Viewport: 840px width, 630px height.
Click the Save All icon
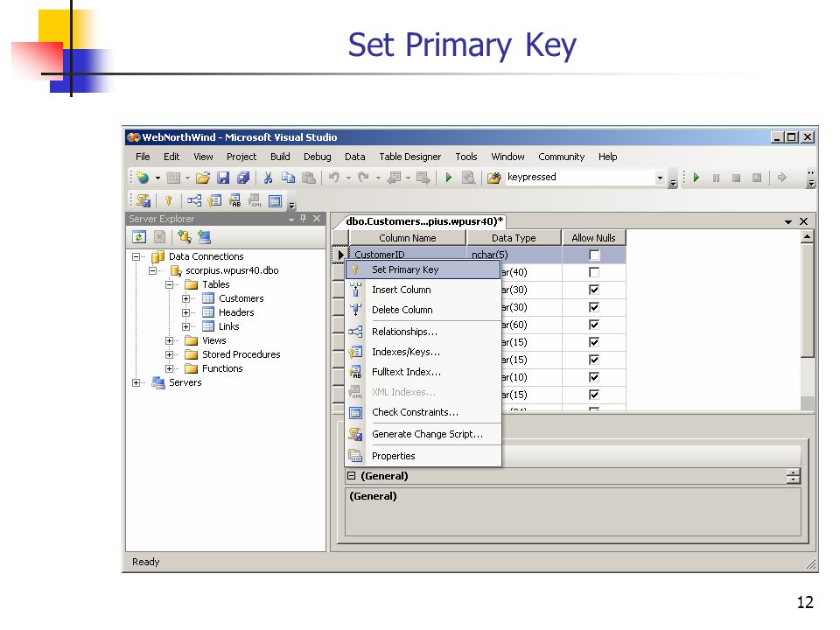[243, 178]
